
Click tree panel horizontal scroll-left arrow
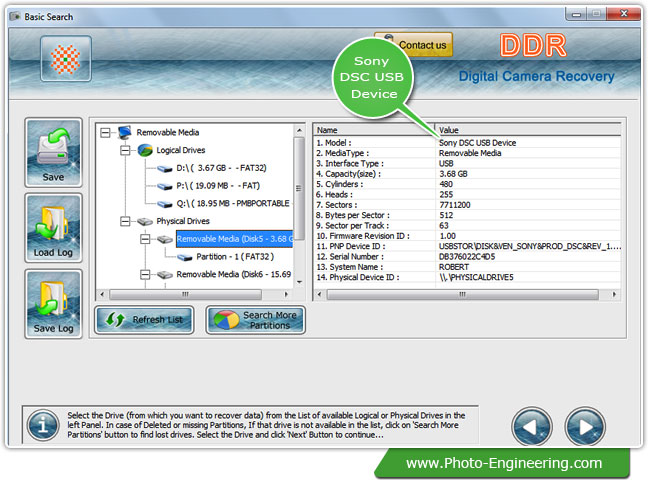(102, 294)
